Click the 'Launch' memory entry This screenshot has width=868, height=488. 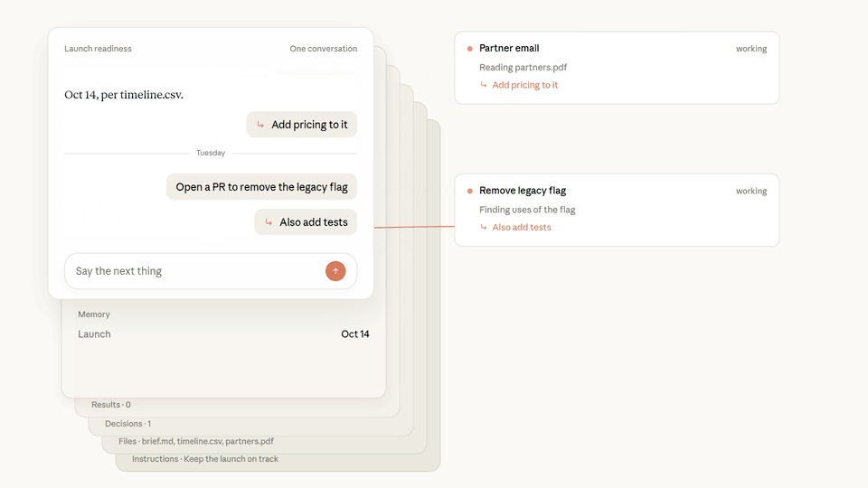[94, 334]
